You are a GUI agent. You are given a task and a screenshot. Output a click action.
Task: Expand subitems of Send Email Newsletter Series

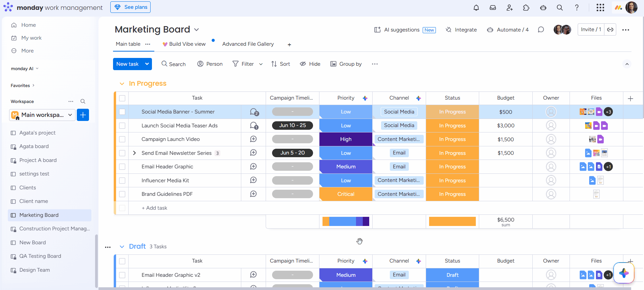[134, 153]
